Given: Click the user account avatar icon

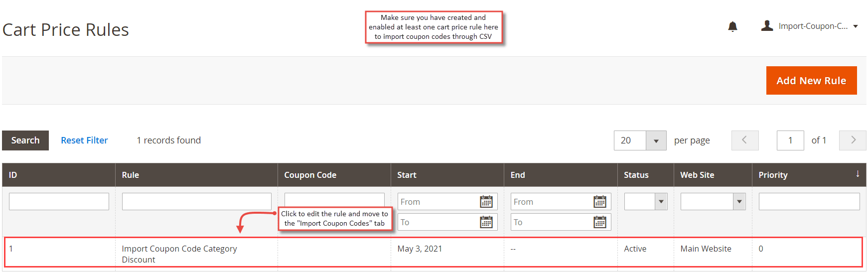Looking at the screenshot, I should (767, 25).
